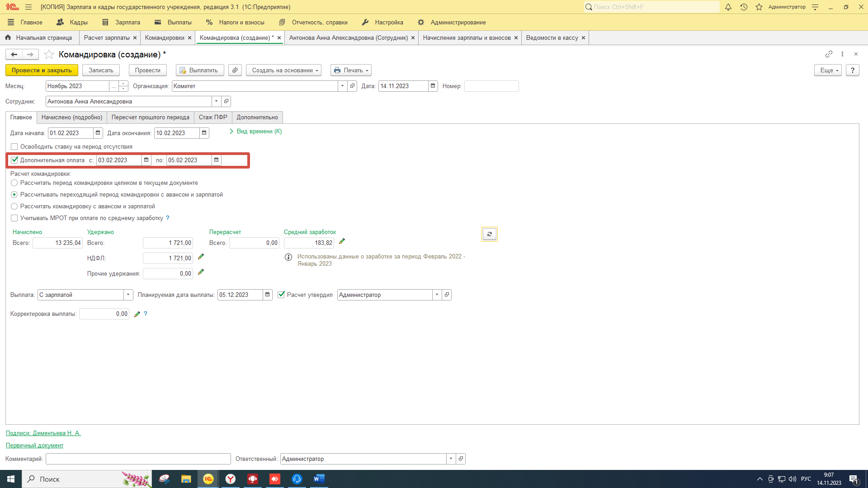868x488 pixels.
Task: Expand Расчет утвердил dropdown list
Action: coord(437,295)
